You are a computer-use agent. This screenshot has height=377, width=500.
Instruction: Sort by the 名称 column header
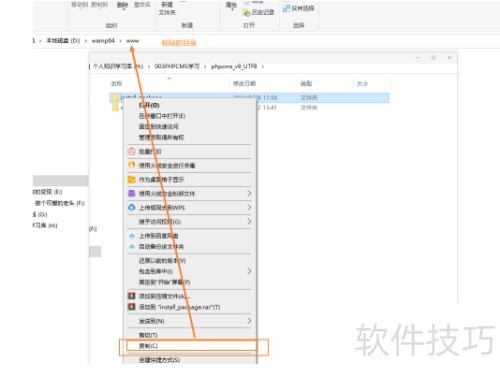click(117, 83)
